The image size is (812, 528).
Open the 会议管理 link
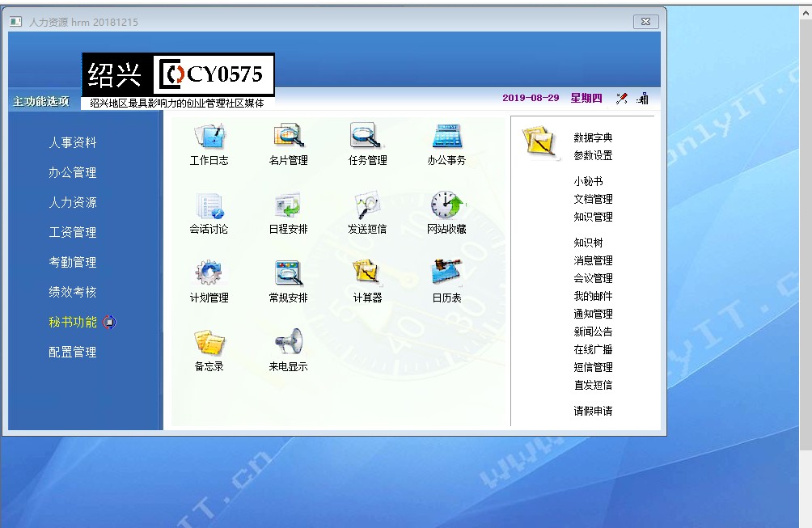pyautogui.click(x=593, y=278)
